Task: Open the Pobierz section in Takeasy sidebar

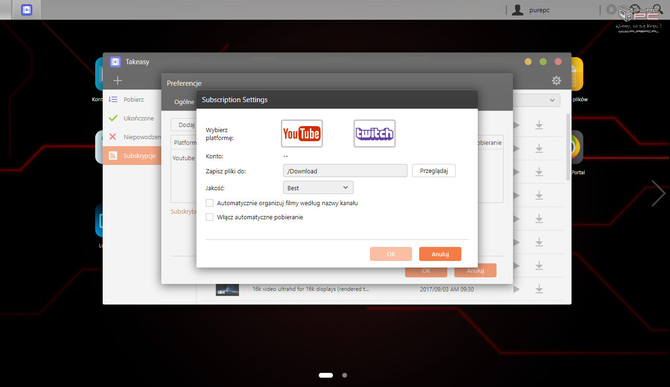Action: (133, 99)
